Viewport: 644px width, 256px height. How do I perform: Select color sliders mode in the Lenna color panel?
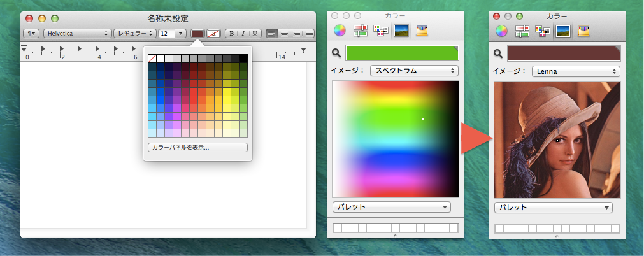tap(522, 31)
